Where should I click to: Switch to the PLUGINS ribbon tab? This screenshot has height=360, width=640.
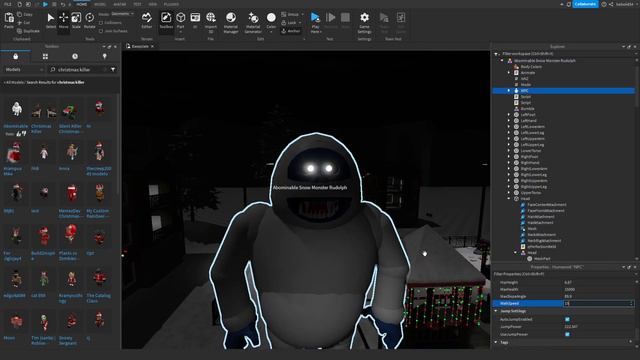pyautogui.click(x=171, y=4)
